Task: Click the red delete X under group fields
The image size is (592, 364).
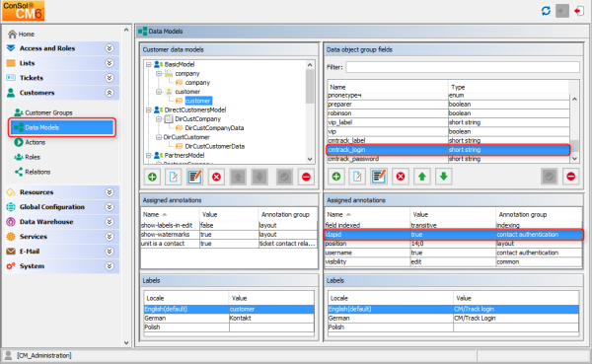Action: pos(401,177)
